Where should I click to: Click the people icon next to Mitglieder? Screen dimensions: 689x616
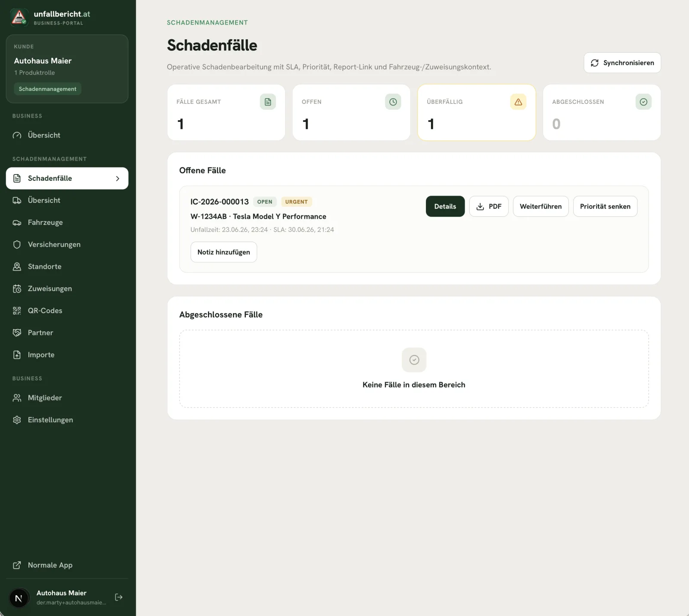(x=17, y=398)
